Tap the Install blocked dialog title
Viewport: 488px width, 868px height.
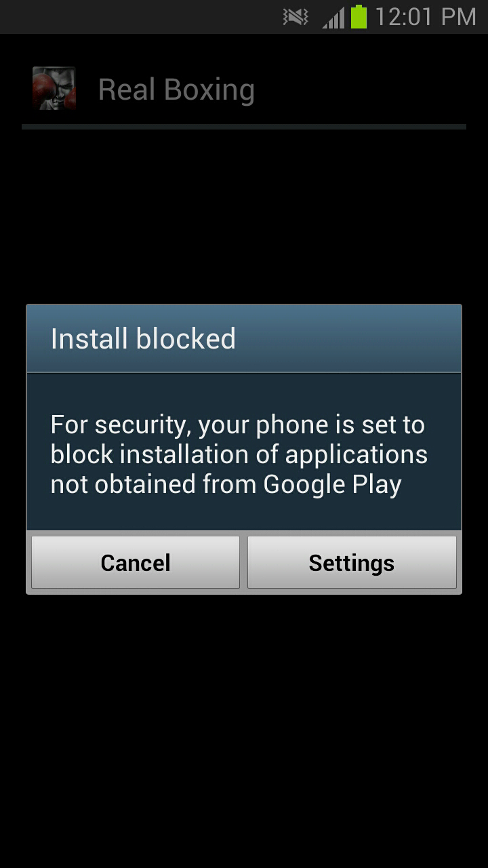143,339
